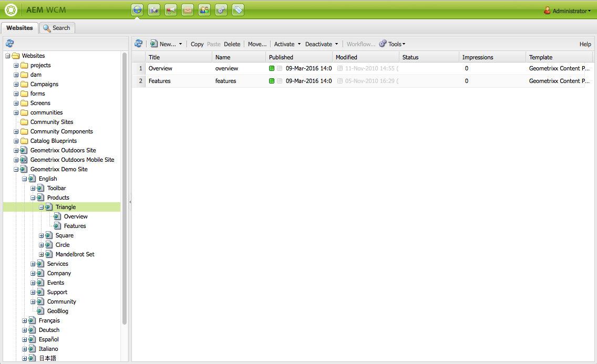The image size is (597, 364).
Task: Click the grey box beside Features published date
Action: [x=280, y=81]
